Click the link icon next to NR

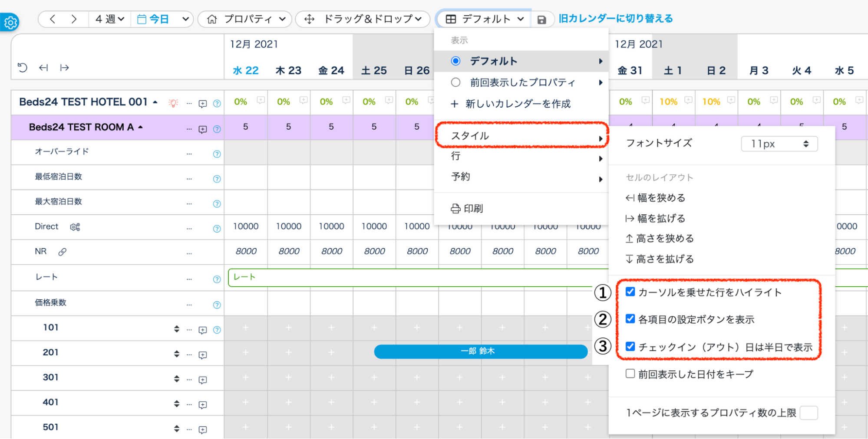coord(63,252)
